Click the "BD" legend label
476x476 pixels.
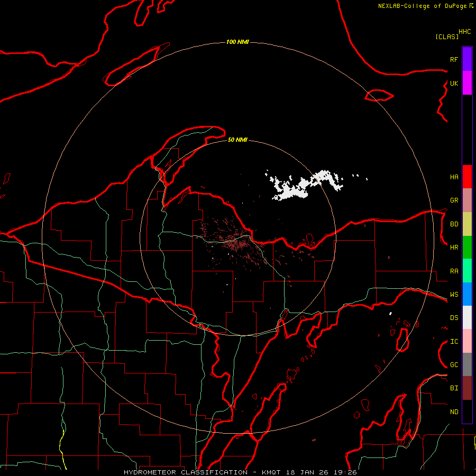454,224
